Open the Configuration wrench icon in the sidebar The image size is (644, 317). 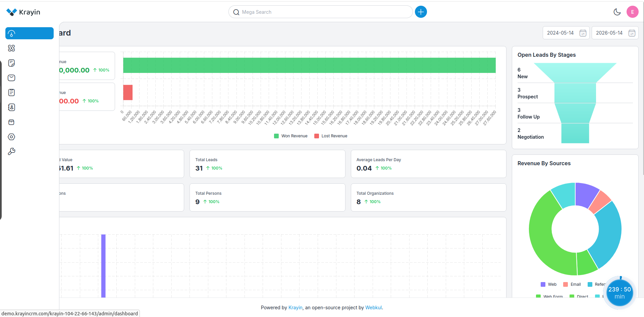point(11,151)
